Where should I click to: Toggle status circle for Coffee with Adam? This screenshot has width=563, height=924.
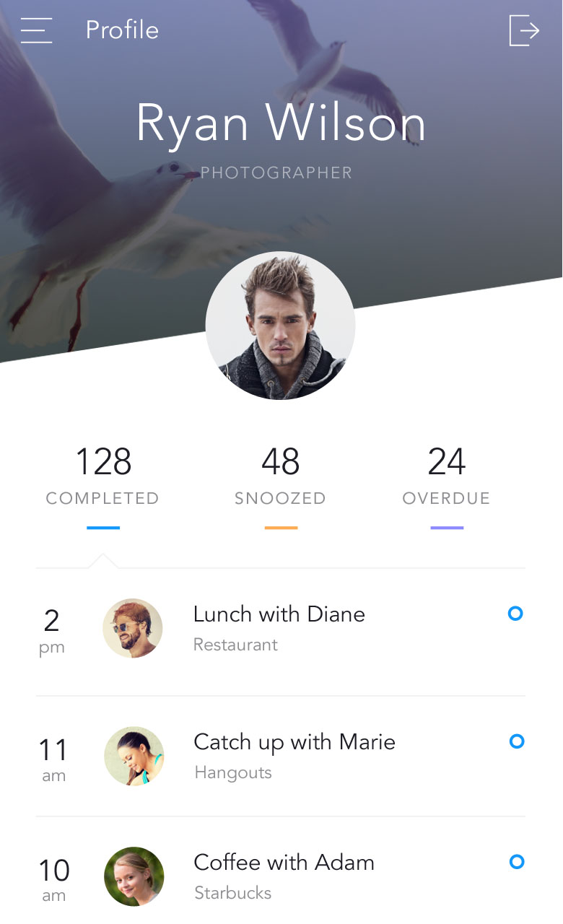(x=517, y=861)
